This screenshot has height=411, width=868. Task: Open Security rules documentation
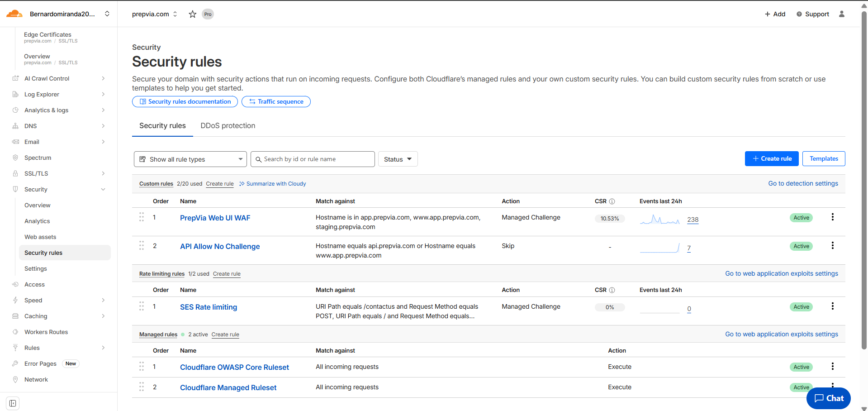click(185, 101)
